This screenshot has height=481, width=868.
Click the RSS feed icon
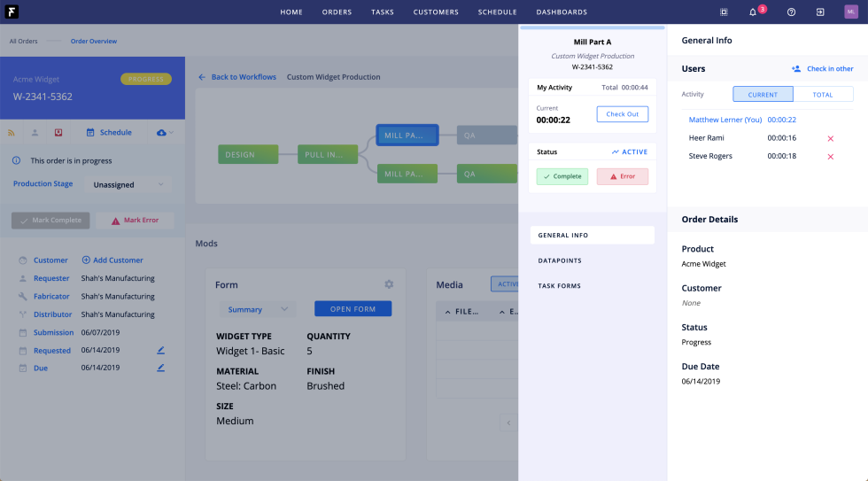(12, 133)
